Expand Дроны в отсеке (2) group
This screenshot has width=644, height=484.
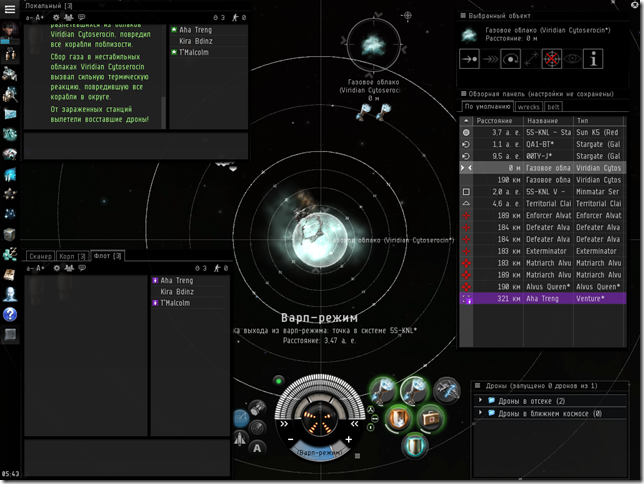pos(480,401)
